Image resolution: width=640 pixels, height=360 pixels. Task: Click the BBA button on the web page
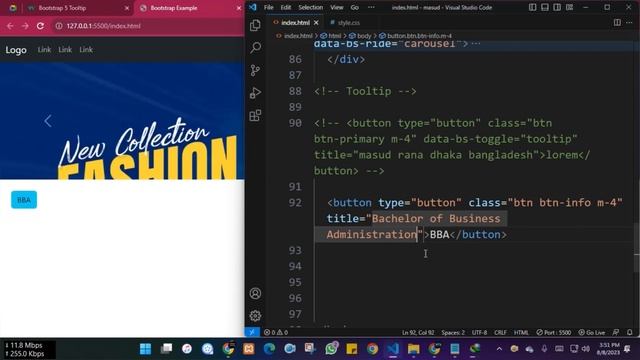(24, 200)
